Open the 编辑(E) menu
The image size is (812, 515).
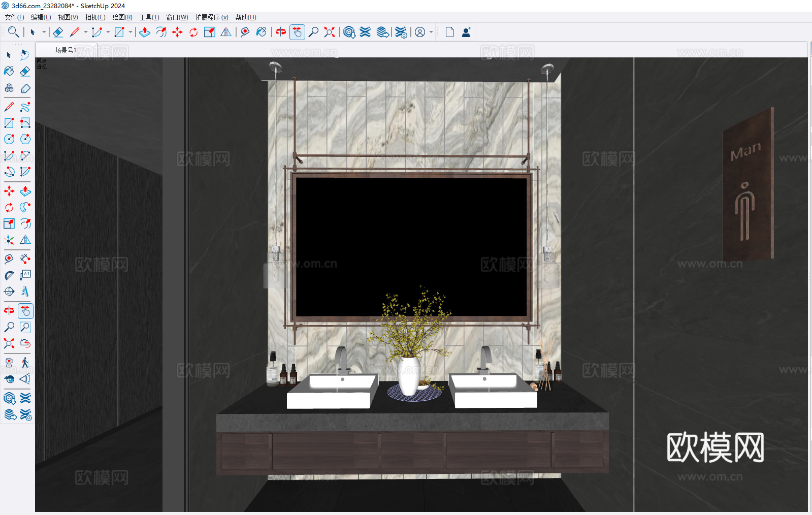[41, 17]
